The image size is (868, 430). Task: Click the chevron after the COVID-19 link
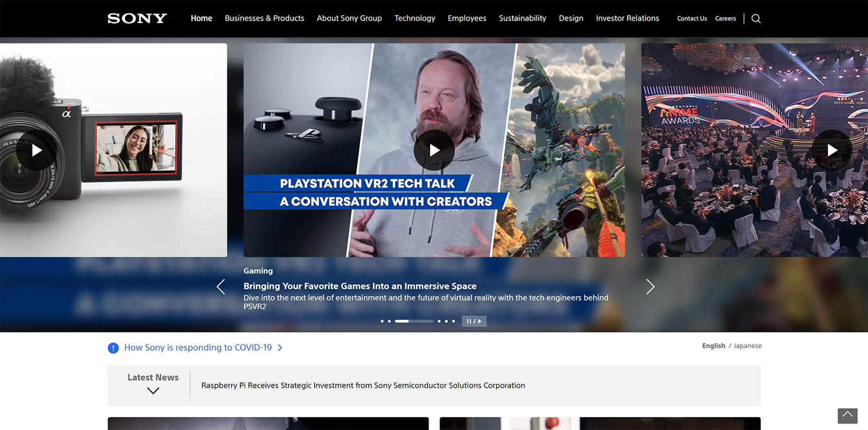tap(280, 348)
